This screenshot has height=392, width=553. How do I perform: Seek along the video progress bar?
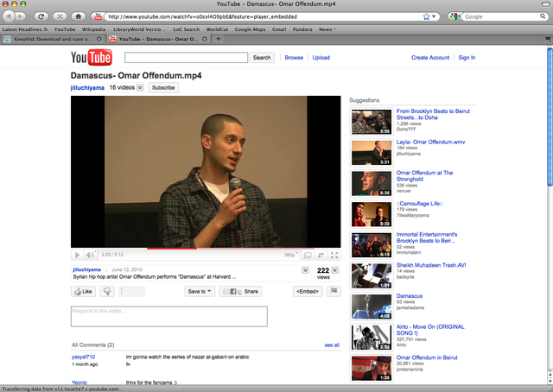pyautogui.click(x=206, y=249)
